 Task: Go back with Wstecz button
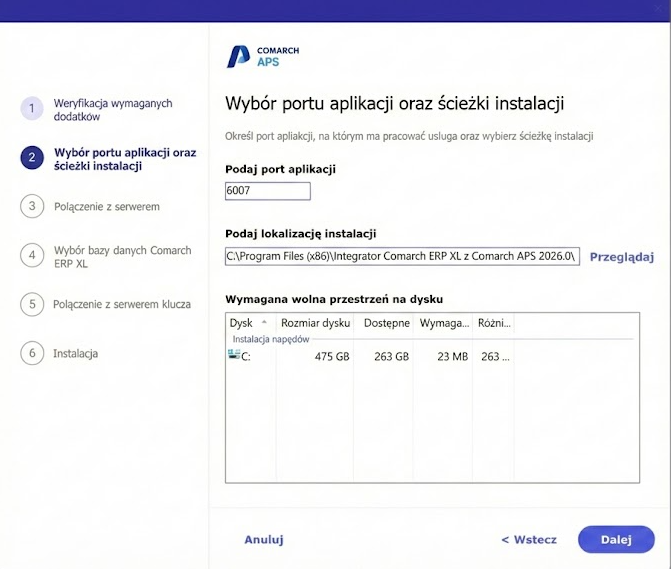coord(529,539)
